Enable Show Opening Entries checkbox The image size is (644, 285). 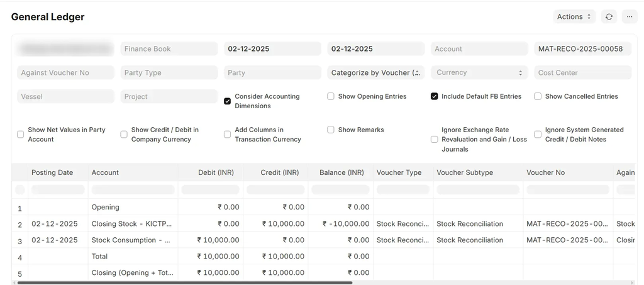point(331,97)
